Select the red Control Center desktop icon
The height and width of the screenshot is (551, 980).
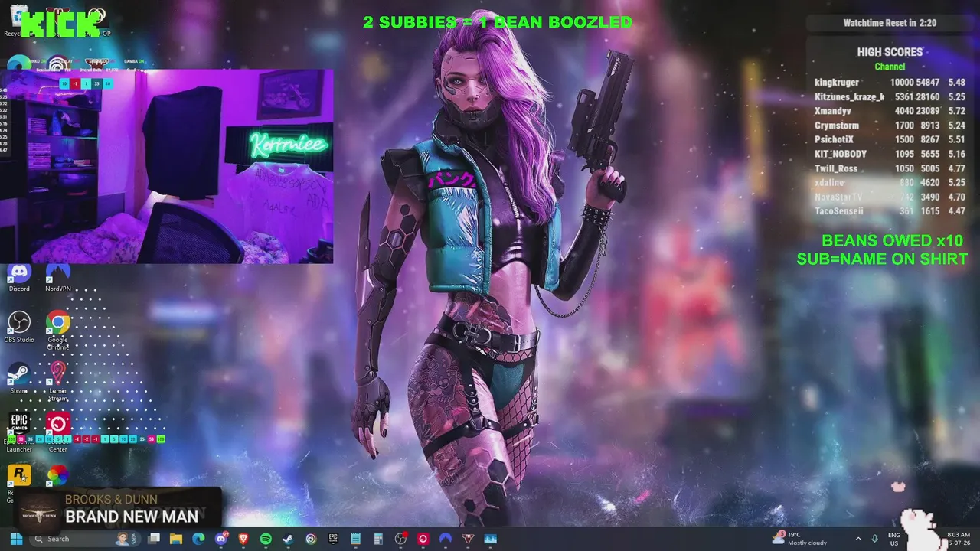point(58,432)
